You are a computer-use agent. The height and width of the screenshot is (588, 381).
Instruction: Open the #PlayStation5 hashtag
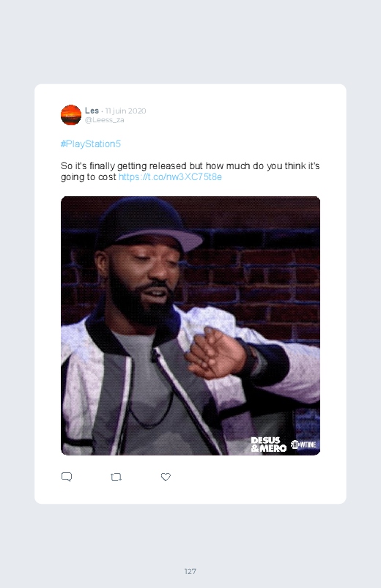(x=91, y=144)
